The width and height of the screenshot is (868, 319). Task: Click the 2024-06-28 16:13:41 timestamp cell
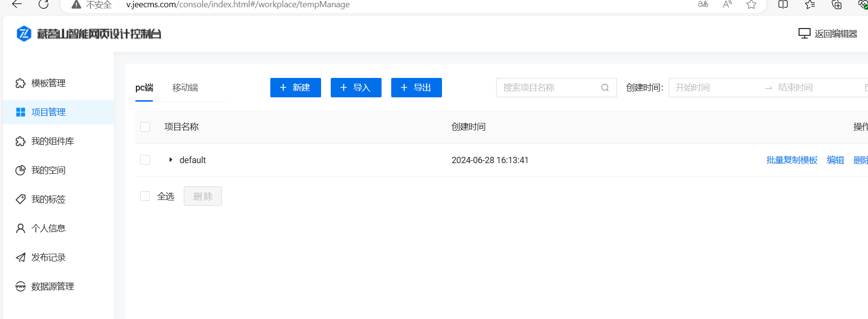click(x=490, y=160)
